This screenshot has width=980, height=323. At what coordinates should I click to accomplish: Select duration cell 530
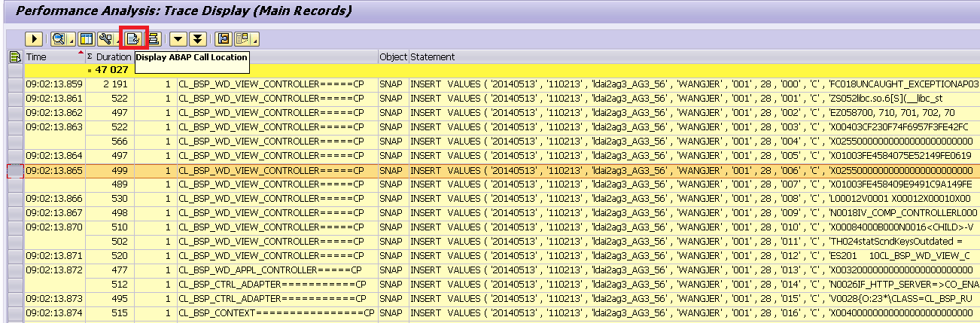109,198
